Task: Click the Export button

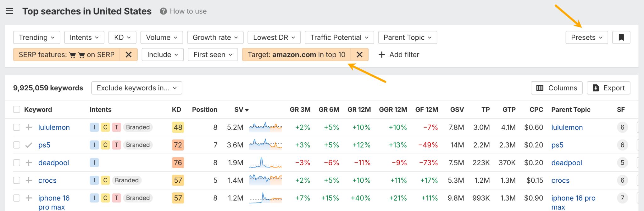Action: point(608,88)
